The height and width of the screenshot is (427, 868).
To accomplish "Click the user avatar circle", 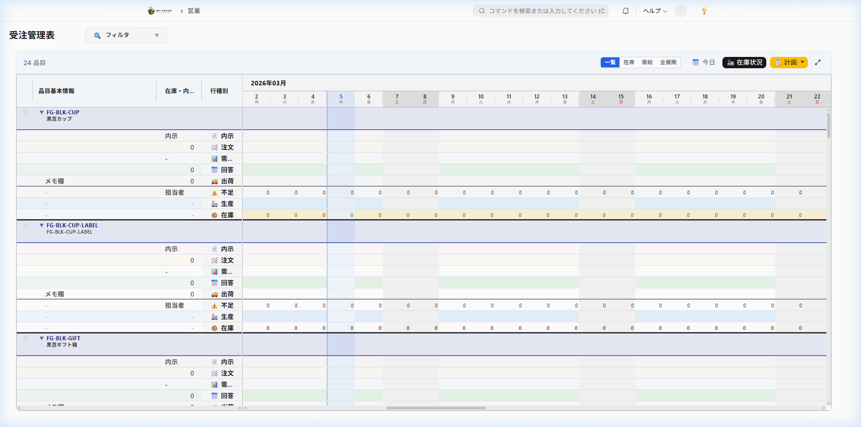I will click(680, 11).
